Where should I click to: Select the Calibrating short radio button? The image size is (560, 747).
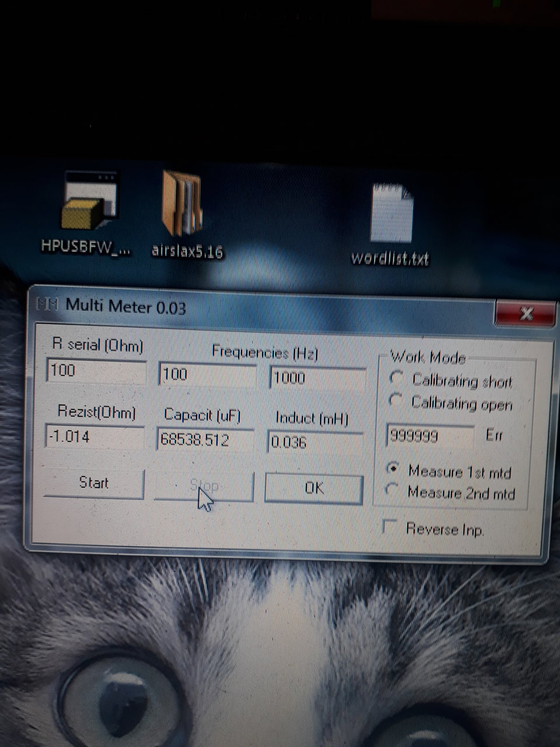point(397,379)
